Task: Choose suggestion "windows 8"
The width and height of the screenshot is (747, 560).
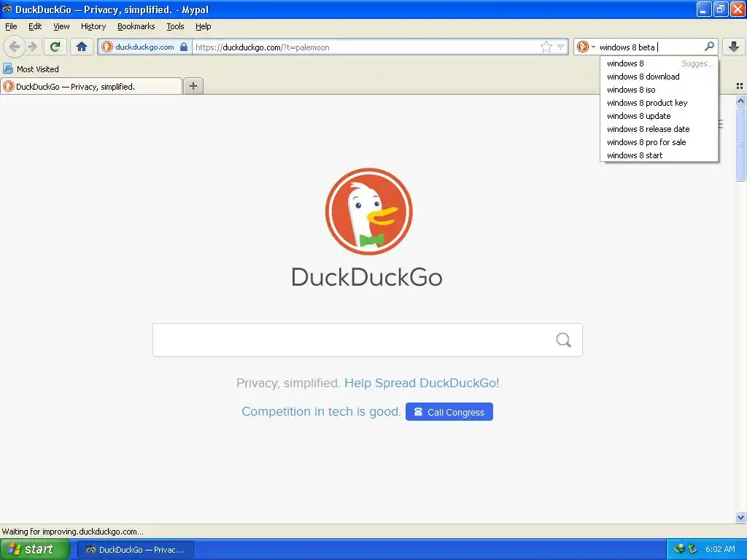Action: 659,63
